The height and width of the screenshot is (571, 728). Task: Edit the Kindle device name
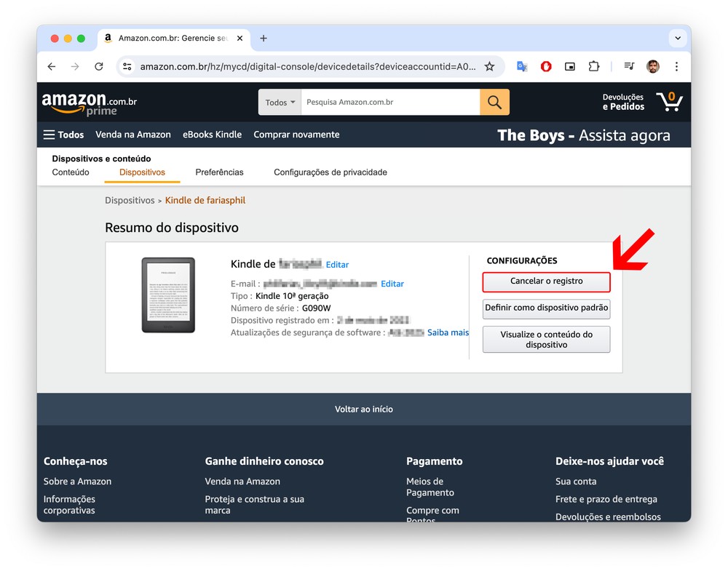pos(337,264)
